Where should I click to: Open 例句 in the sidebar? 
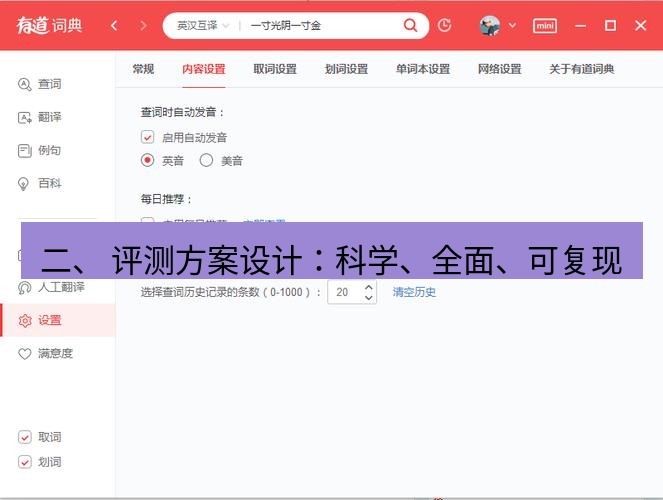(39, 150)
